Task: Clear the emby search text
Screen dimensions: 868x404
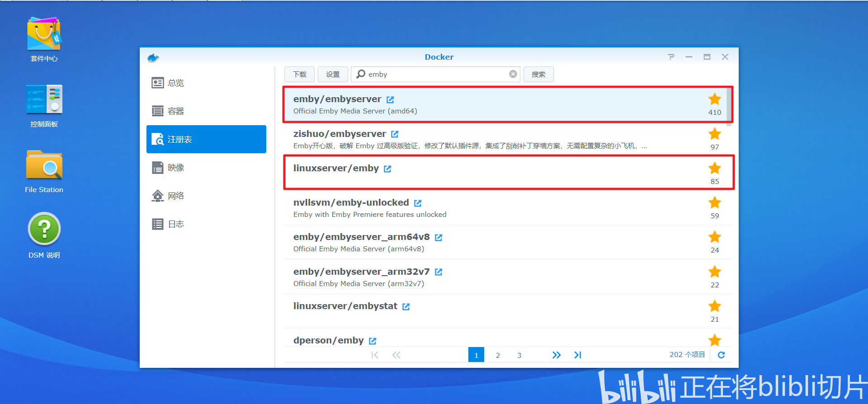Action: (x=513, y=74)
